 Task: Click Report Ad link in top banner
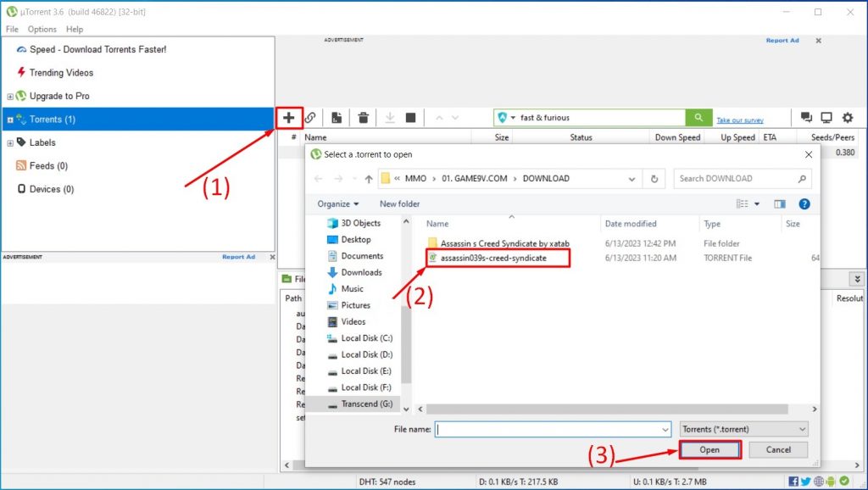[782, 41]
